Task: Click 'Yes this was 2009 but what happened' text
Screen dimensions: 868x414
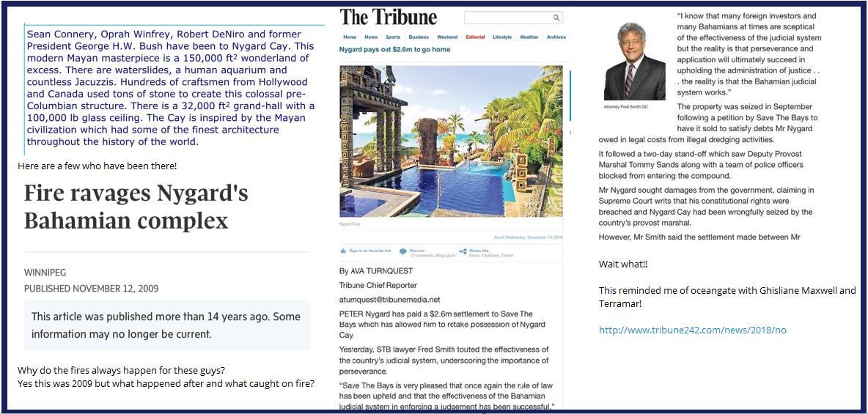Action: pyautogui.click(x=166, y=383)
